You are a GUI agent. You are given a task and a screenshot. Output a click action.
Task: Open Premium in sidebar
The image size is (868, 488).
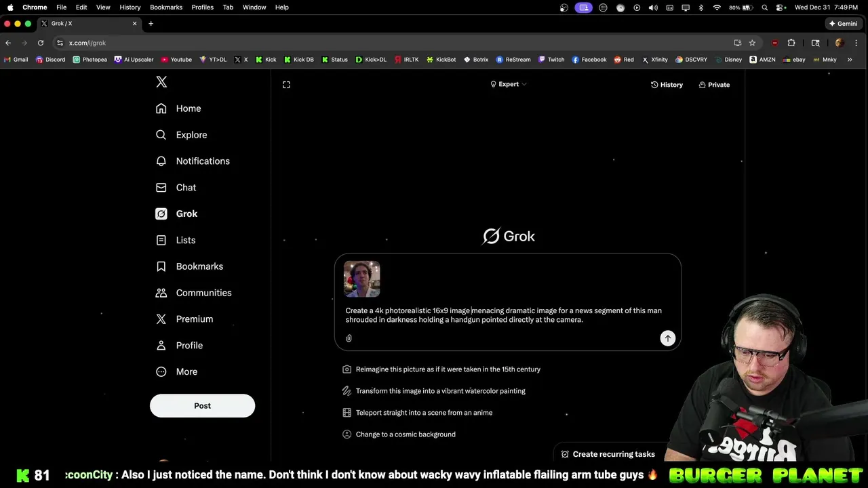point(184,319)
